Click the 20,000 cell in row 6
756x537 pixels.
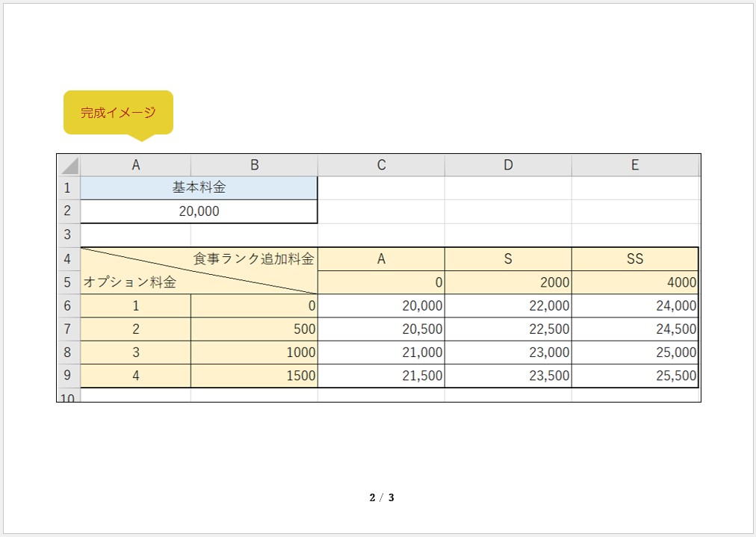(x=381, y=305)
